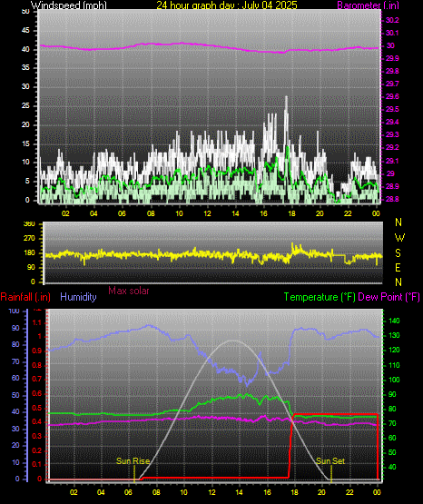This screenshot has height=504, width=423.
Task: Click the 25 windspeed axis value
Action: tap(25, 105)
